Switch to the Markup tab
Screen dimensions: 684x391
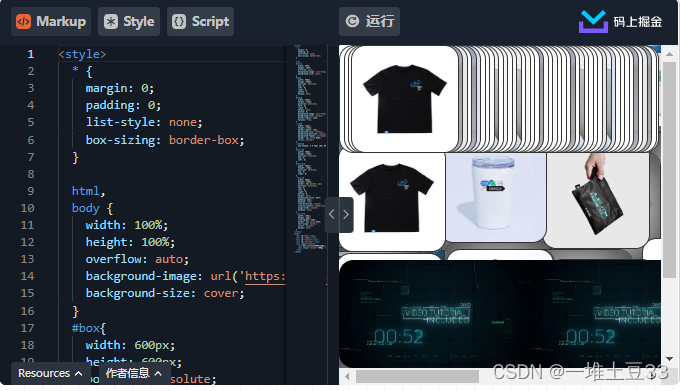tap(51, 21)
